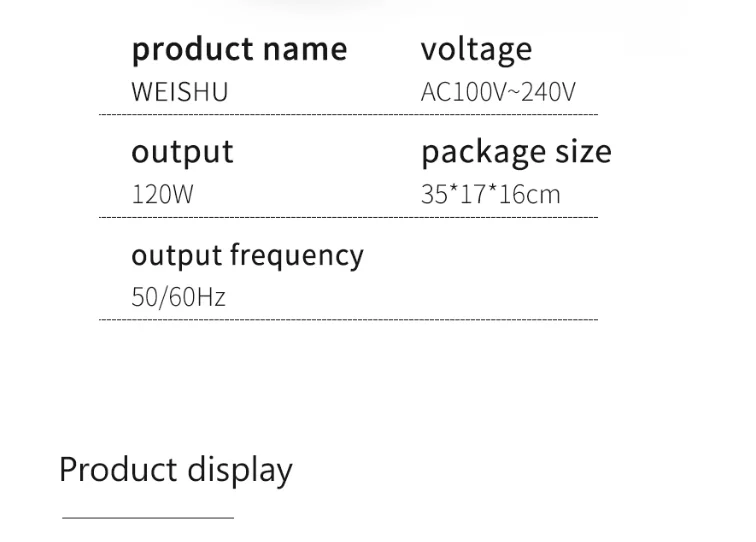The height and width of the screenshot is (542, 756).
Task: Click the 35*17*16cm package size value
Action: 490,194
